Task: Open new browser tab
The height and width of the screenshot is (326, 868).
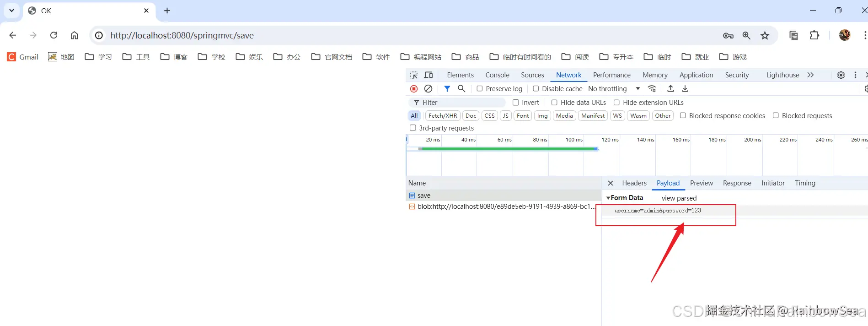Action: (167, 11)
